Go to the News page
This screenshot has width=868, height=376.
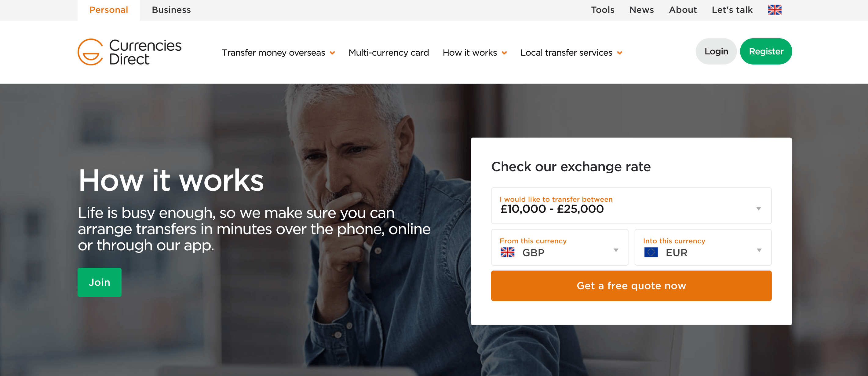pos(641,10)
